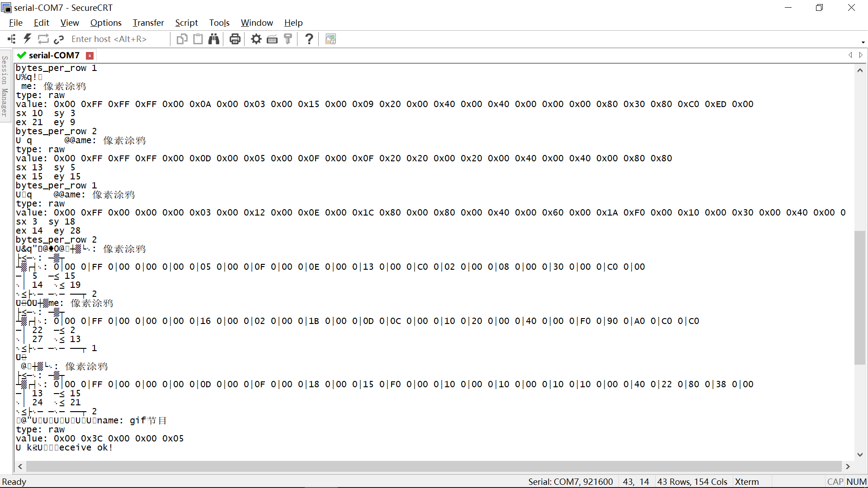
Task: Open Session Manager via the toolbar connect icon
Action: pos(12,39)
